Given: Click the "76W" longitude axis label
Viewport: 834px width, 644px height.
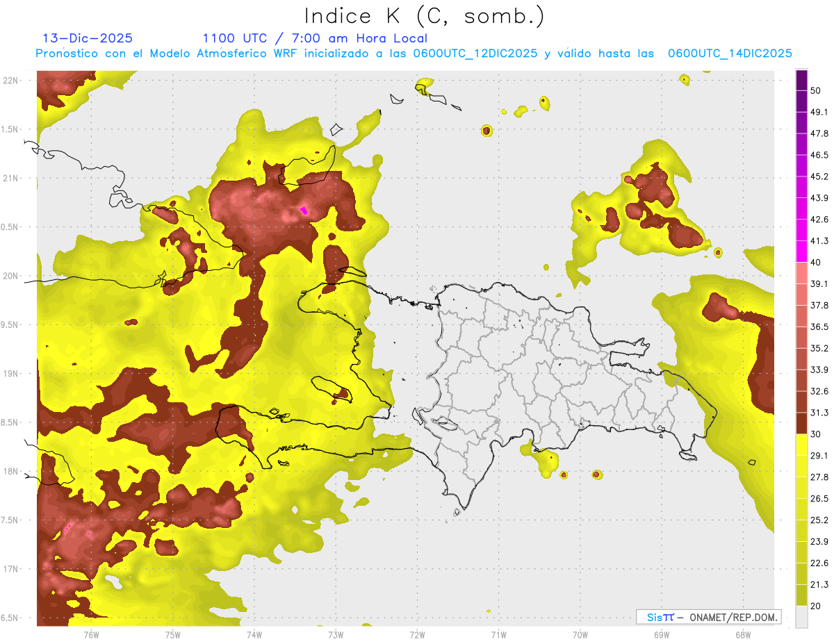Looking at the screenshot, I should coord(91,635).
